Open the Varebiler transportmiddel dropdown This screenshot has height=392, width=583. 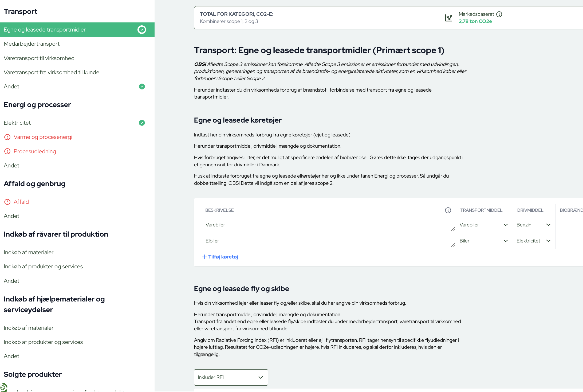click(x=483, y=225)
